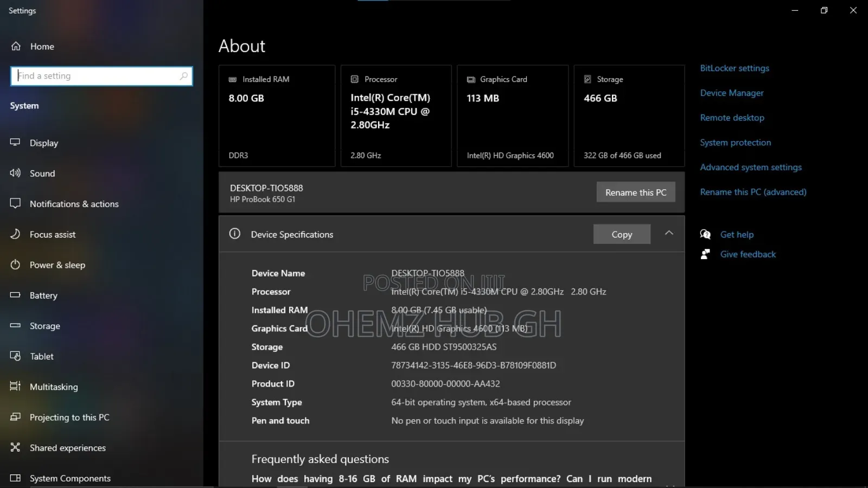
Task: Click the System Components icon
Action: pos(15,478)
